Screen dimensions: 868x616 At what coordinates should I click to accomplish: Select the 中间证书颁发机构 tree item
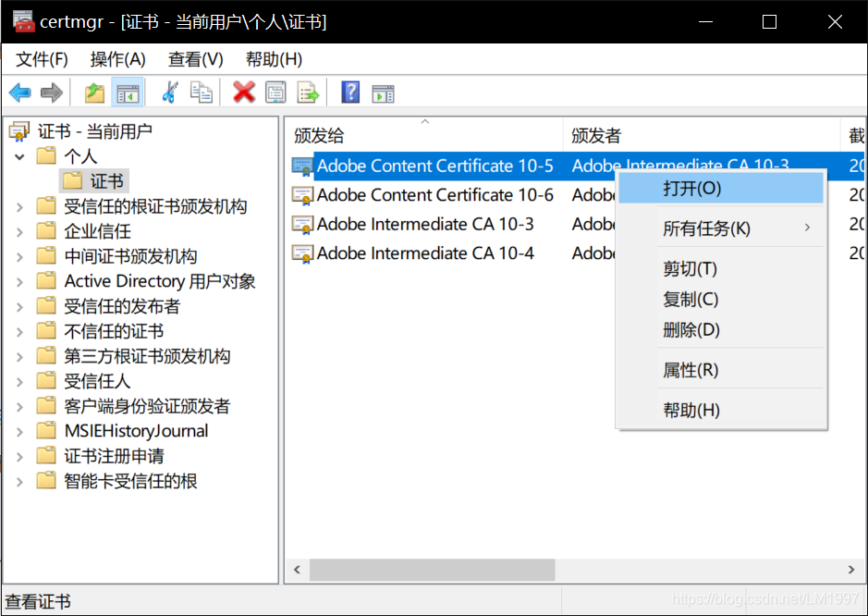[130, 256]
